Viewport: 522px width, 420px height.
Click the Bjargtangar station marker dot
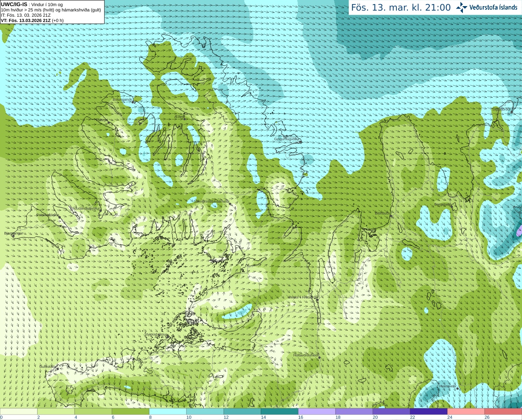tap(13, 236)
